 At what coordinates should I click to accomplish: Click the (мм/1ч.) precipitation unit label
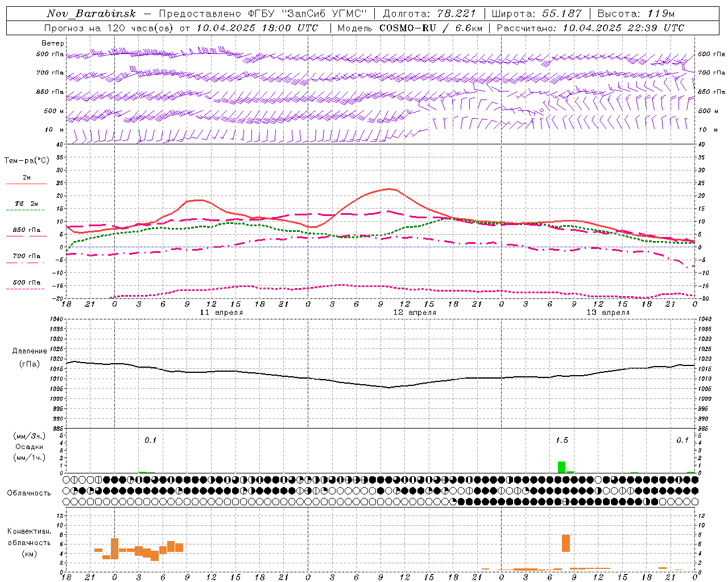(x=30, y=457)
